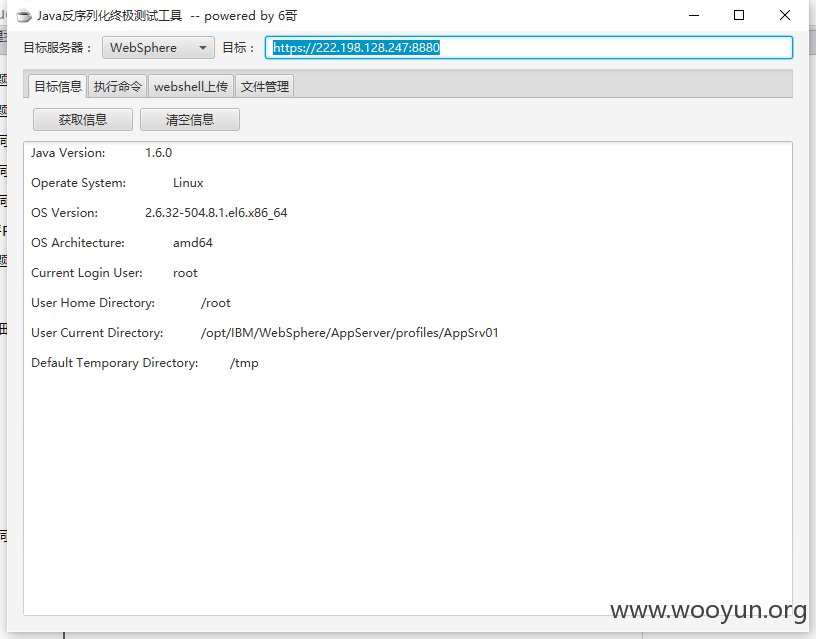Image resolution: width=816 pixels, height=639 pixels.
Task: Click the User Current Directory: label
Action: pyautogui.click(x=97, y=333)
